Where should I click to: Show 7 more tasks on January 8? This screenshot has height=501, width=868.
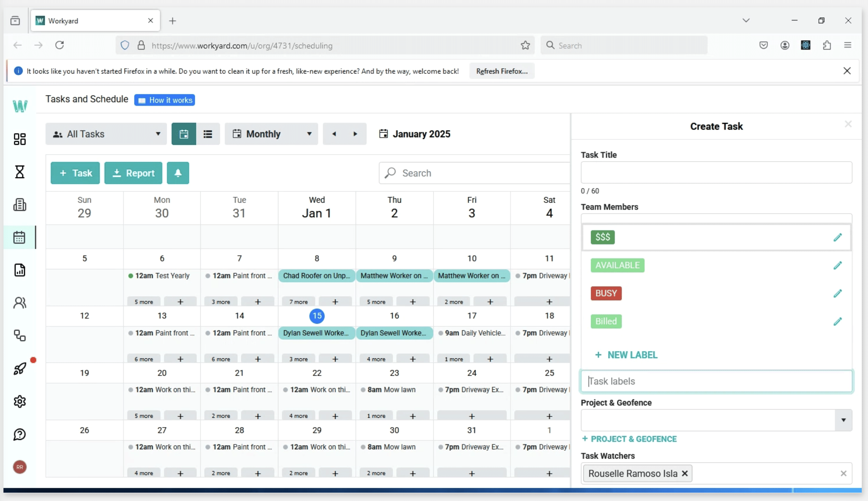pos(298,302)
